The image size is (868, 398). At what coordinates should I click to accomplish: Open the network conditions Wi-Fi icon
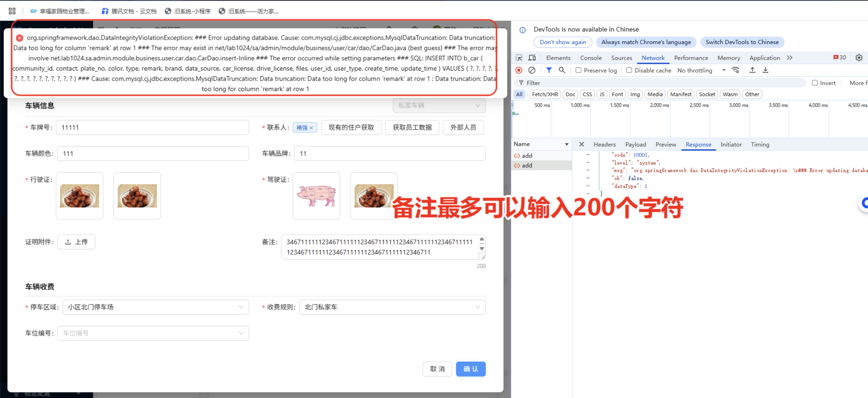736,70
